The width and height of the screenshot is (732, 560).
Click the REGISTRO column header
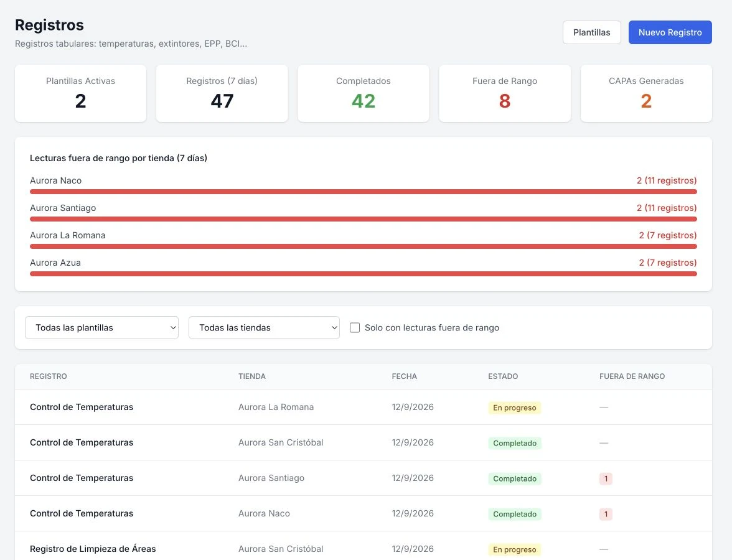[49, 376]
